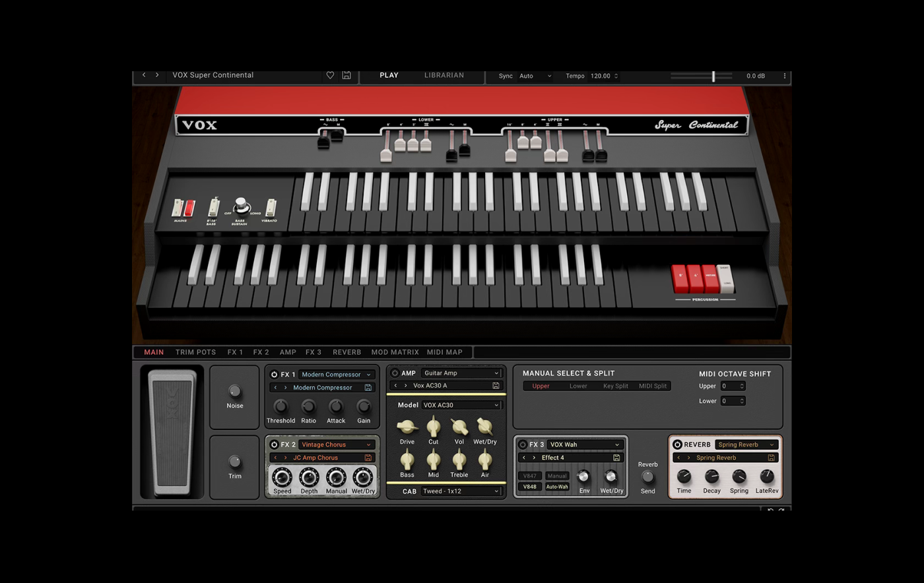Open FX 2 Vintage Chorus type dropdown
The width and height of the screenshot is (924, 583).
point(337,445)
